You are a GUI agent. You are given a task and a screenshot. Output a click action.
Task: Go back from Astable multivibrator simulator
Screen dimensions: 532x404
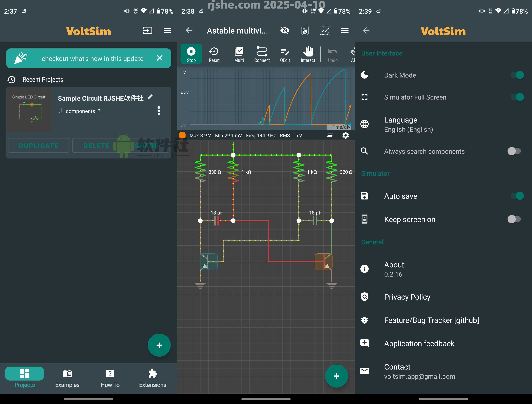(x=189, y=31)
